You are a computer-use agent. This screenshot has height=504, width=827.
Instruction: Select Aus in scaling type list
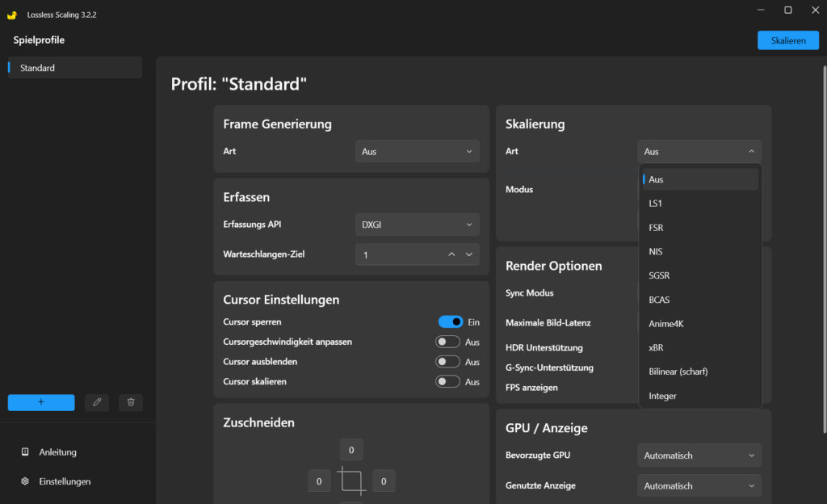pyautogui.click(x=700, y=179)
